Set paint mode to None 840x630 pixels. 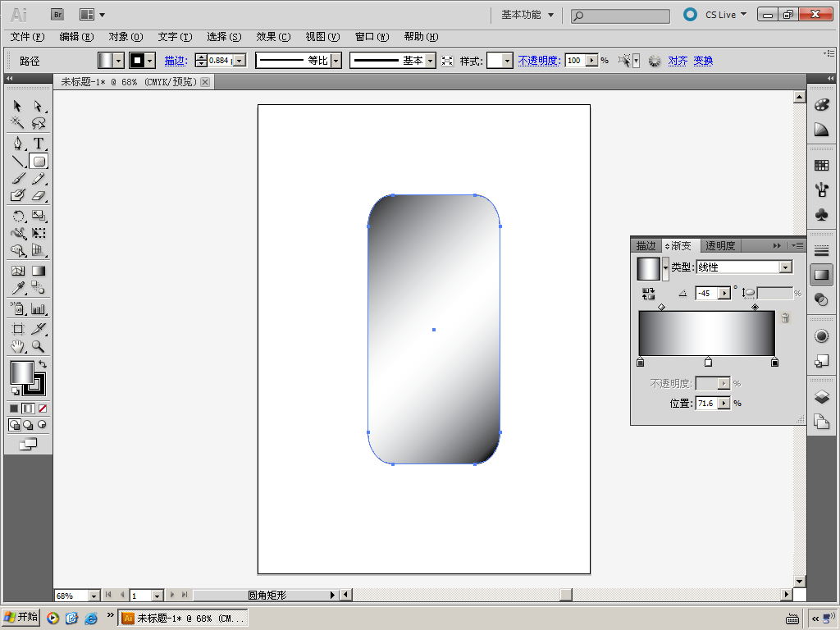click(42, 408)
